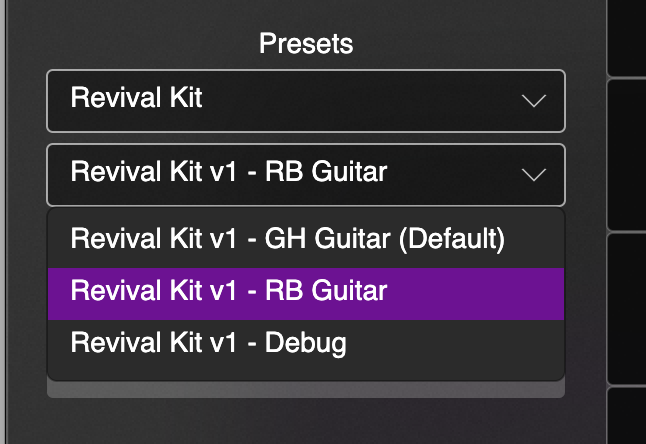Click the Presets heading label
646x444 pixels.
pyautogui.click(x=306, y=43)
